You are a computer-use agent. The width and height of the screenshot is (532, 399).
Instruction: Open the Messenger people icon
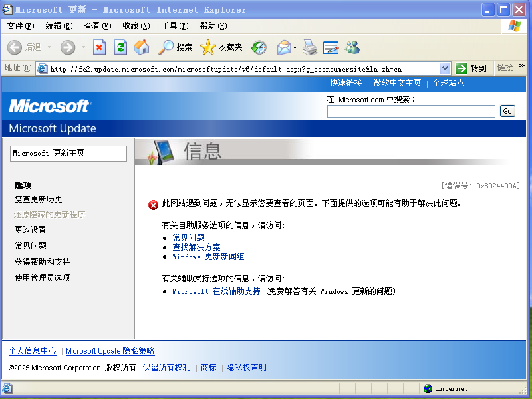tap(352, 47)
